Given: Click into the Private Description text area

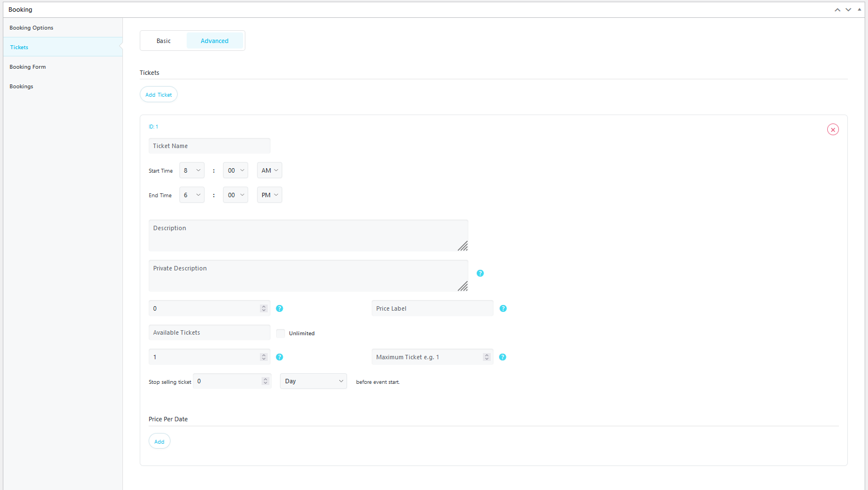Looking at the screenshot, I should tap(309, 275).
